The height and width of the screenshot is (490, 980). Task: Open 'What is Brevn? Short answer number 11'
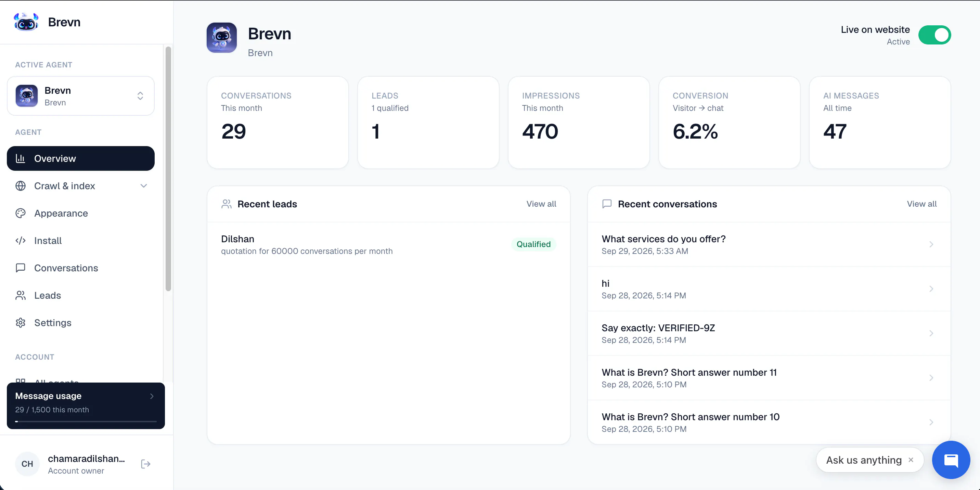769,378
